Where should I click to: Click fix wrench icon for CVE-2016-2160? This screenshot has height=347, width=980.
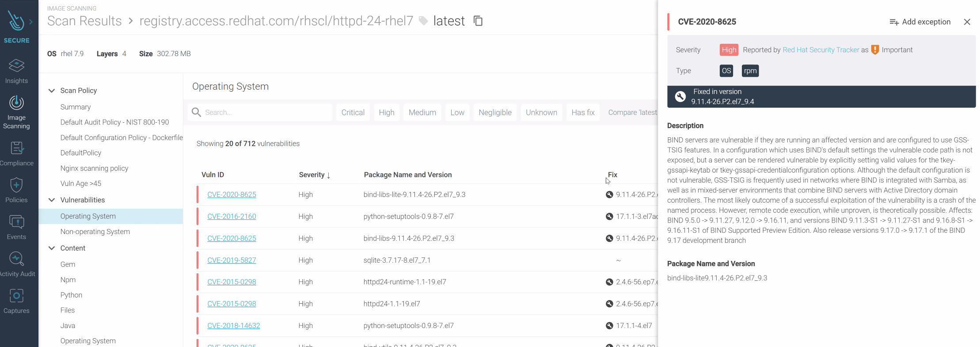point(609,216)
